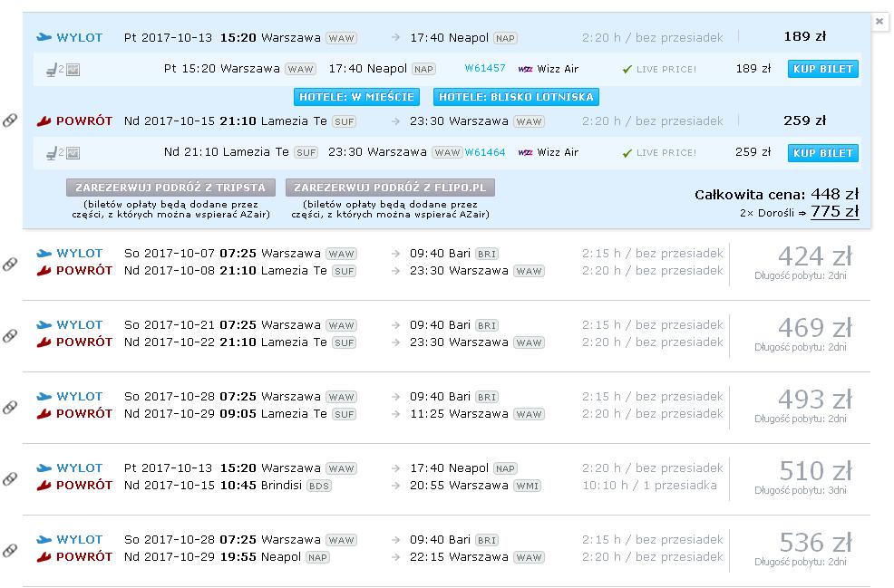Open Hotele: blisko lotniska button
The height and width of the screenshot is (588, 894).
tap(516, 97)
